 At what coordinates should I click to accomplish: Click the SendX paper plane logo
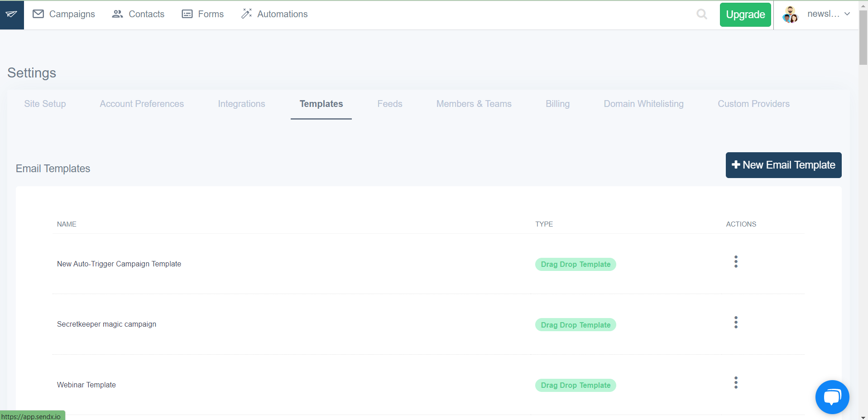pos(12,14)
